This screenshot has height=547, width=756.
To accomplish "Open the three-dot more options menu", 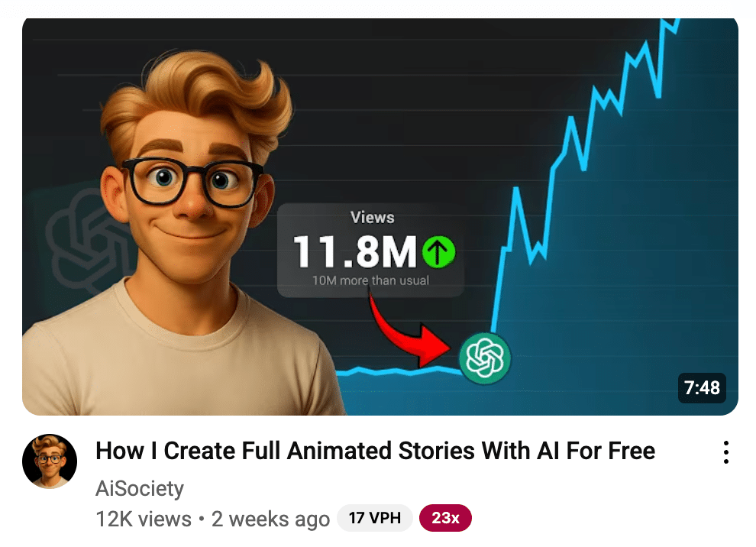I will point(725,452).
